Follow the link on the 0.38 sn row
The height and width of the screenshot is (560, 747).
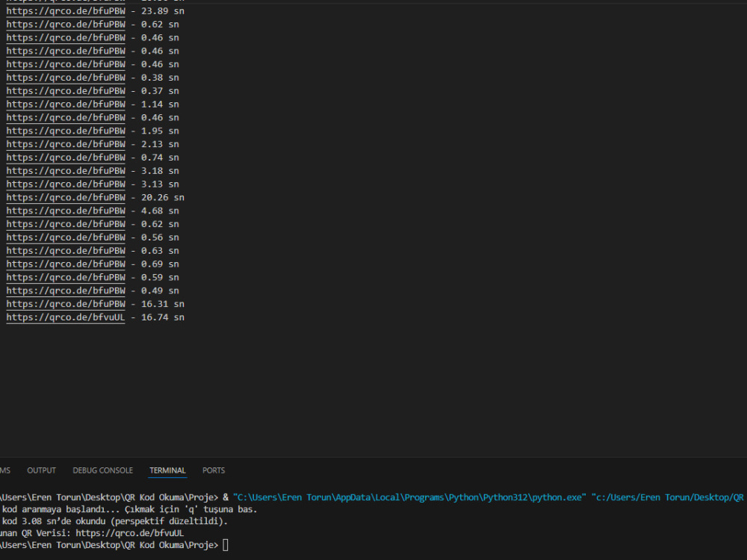[x=66, y=78]
